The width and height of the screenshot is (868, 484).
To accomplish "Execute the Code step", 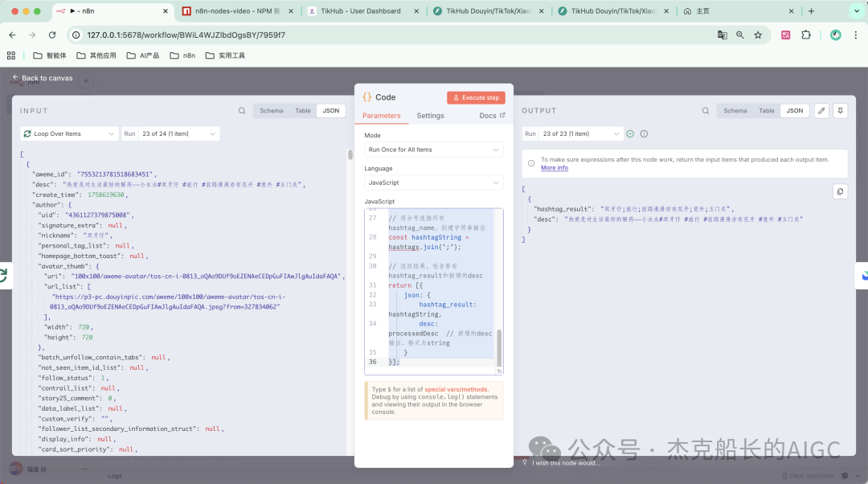I will click(x=476, y=97).
